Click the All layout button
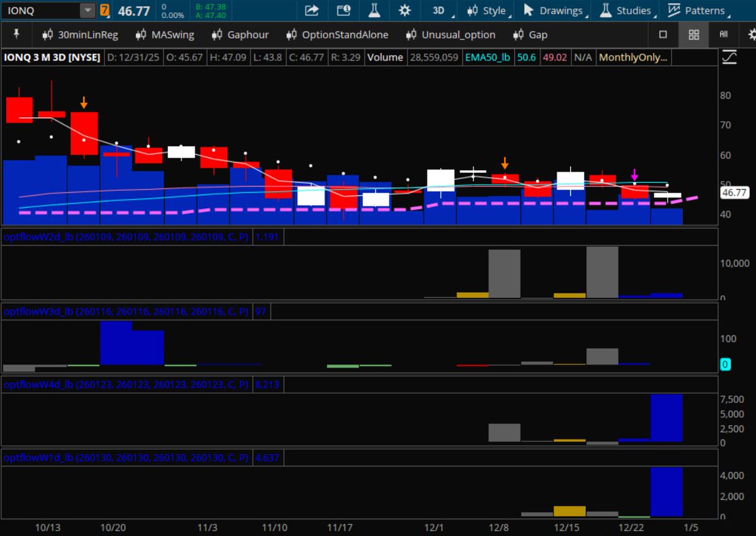Viewport: 756px width, 536px height. click(723, 35)
